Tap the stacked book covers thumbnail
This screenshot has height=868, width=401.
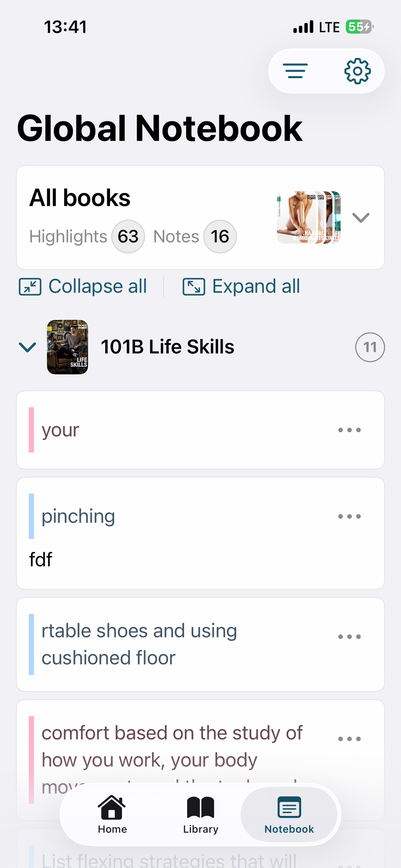coord(309,217)
